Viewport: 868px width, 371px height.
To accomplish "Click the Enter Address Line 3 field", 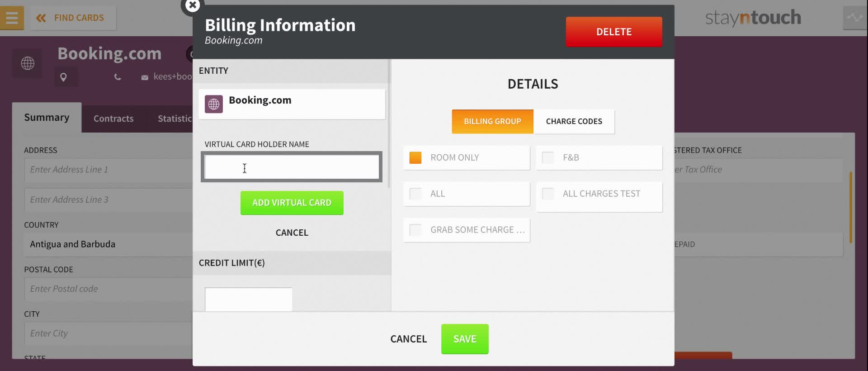I will [x=108, y=200].
